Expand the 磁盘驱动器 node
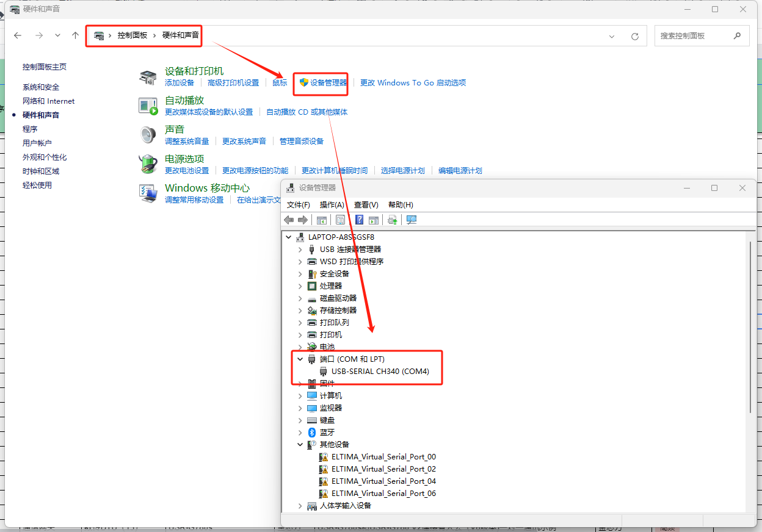Image resolution: width=762 pixels, height=532 pixels. (300, 298)
